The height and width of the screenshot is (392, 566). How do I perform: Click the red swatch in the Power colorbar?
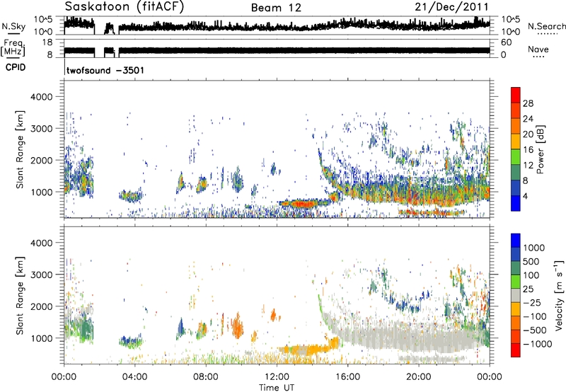[x=516, y=95]
